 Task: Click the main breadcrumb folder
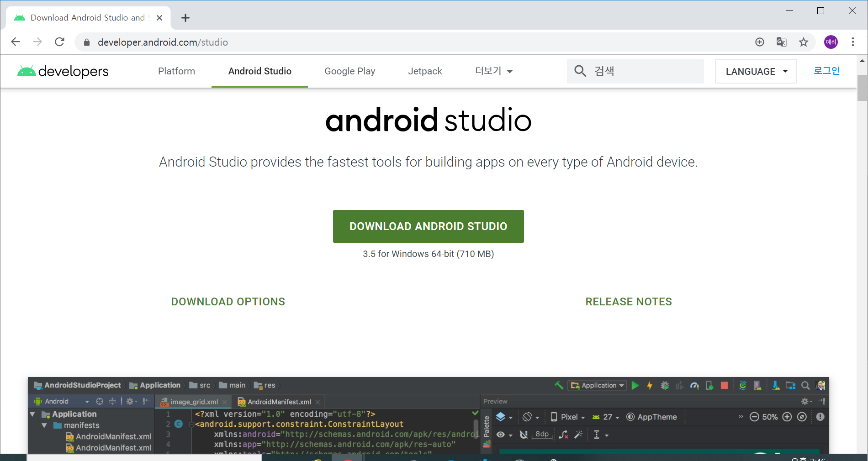[x=233, y=385]
